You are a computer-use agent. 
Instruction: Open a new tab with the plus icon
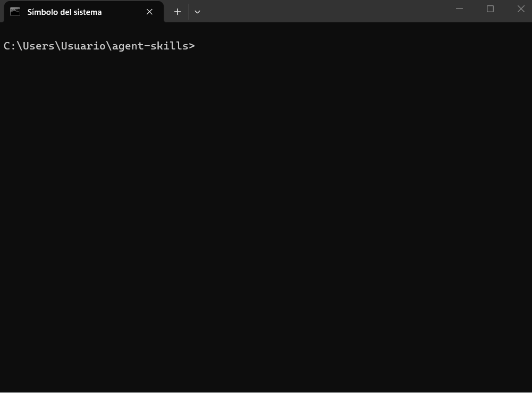tap(177, 12)
